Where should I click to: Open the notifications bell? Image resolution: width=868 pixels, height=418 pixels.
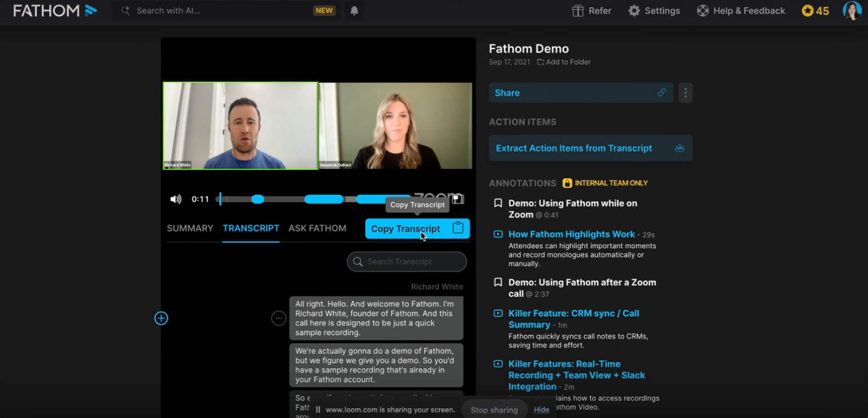(355, 11)
